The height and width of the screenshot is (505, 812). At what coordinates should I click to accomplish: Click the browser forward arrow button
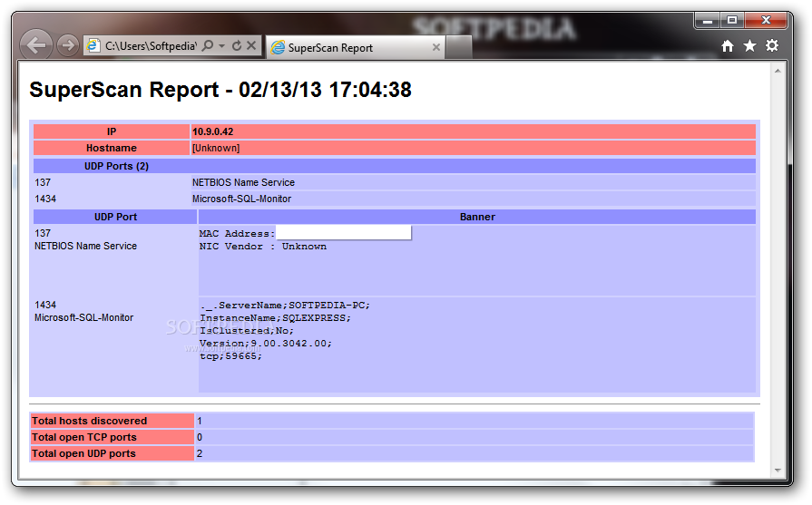tap(67, 46)
